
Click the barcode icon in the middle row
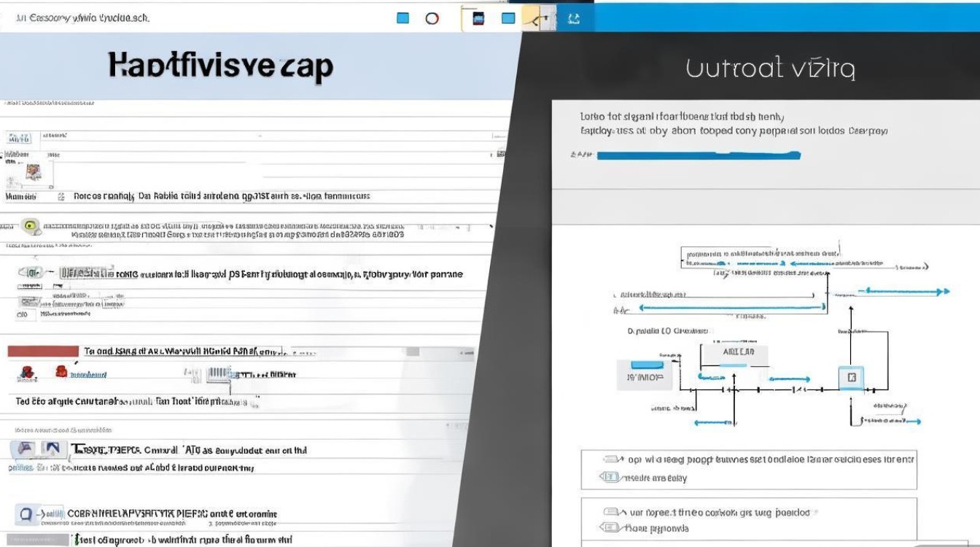pyautogui.click(x=217, y=375)
